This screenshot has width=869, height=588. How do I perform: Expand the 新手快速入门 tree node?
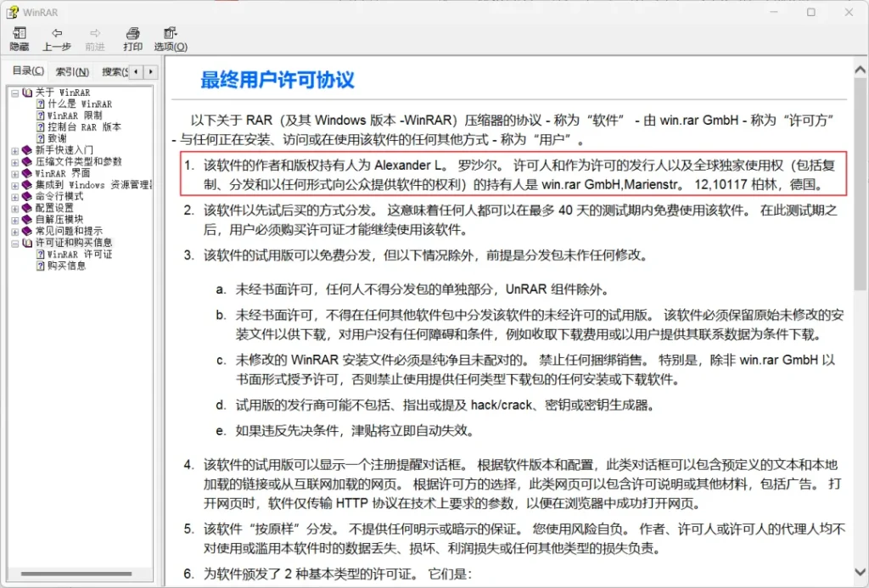click(x=15, y=150)
